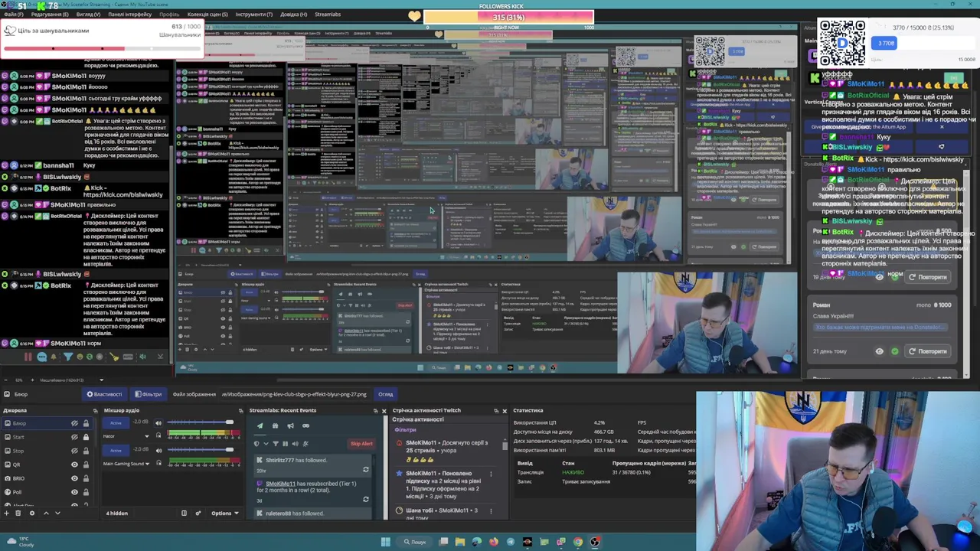The width and height of the screenshot is (980, 551).
Task: Undock the Мікшер аудіо panel
Action: tap(240, 411)
